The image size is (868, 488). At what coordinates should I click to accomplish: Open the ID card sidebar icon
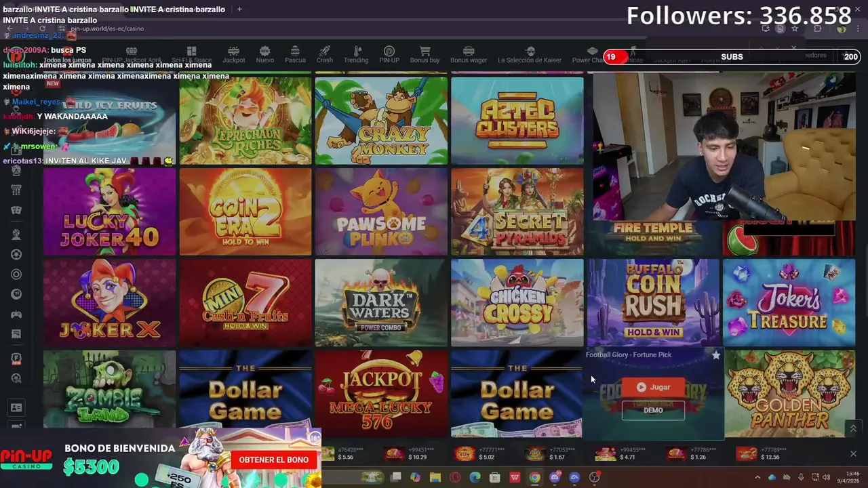[x=16, y=407]
